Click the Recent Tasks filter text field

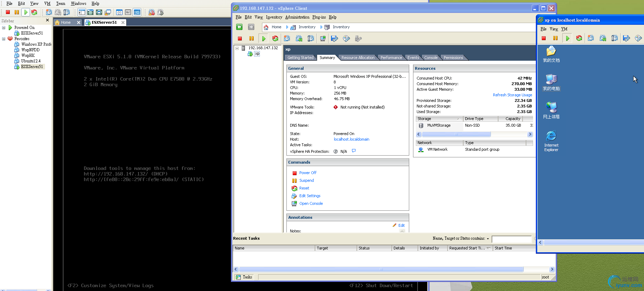[x=511, y=239]
